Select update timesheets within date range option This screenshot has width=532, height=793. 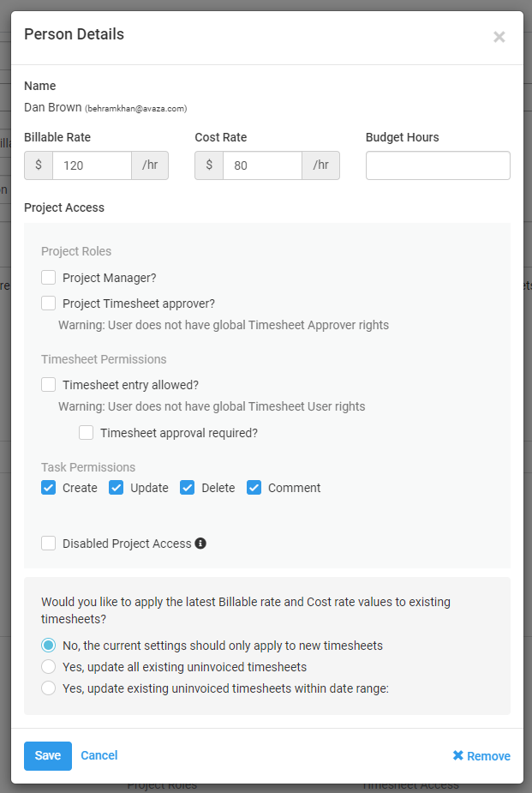point(49,688)
